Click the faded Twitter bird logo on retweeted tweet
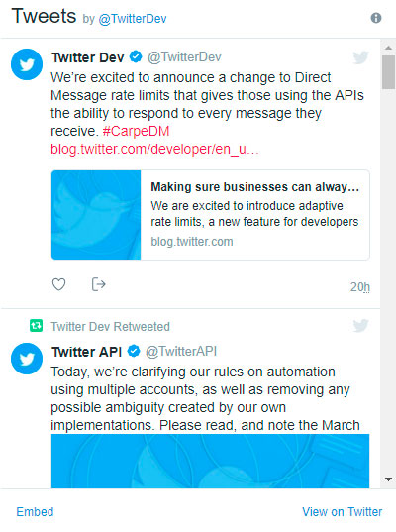 pos(360,325)
